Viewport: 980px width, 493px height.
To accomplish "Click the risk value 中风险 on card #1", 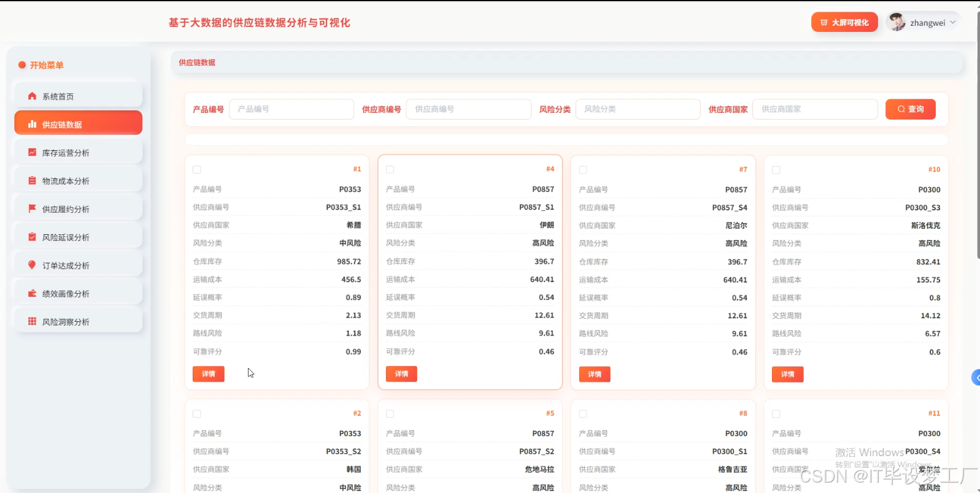I will tap(350, 243).
